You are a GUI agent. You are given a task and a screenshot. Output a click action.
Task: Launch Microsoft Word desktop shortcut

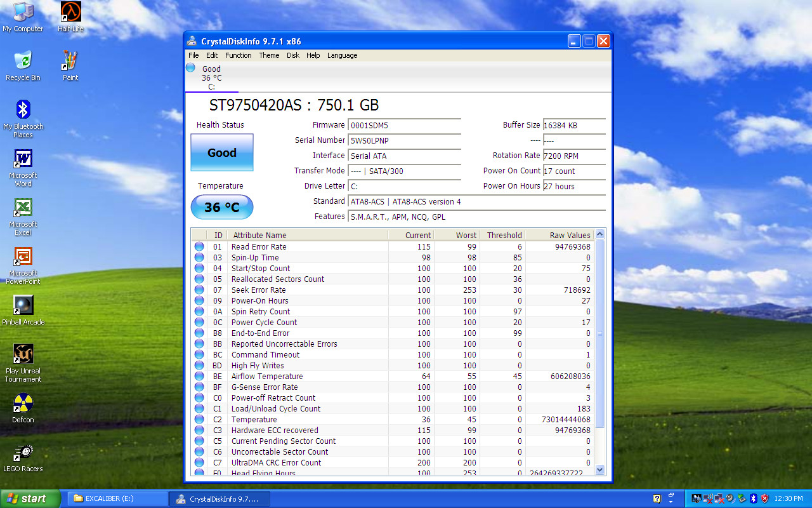23,168
